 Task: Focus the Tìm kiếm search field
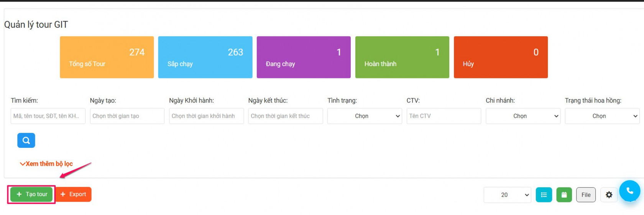[48, 116]
